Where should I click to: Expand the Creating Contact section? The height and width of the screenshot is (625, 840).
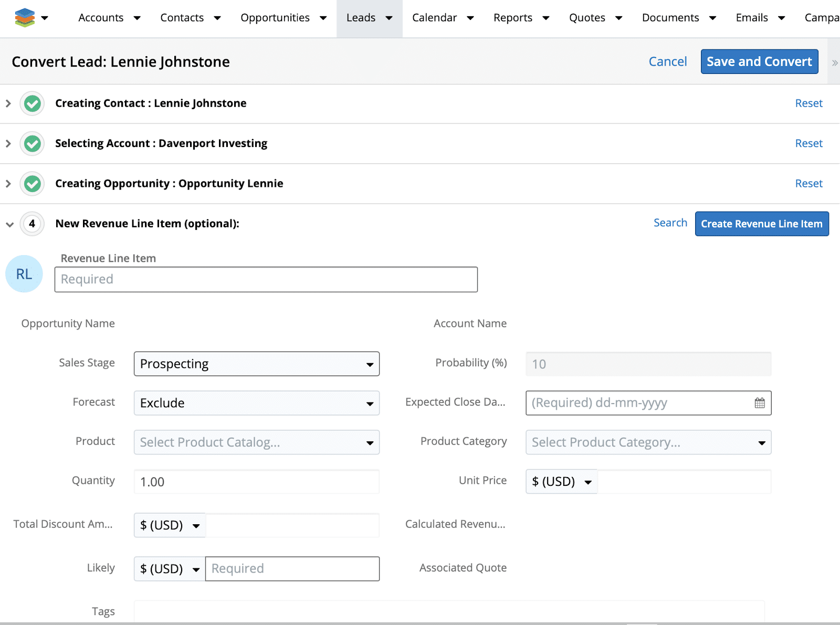pos(8,103)
